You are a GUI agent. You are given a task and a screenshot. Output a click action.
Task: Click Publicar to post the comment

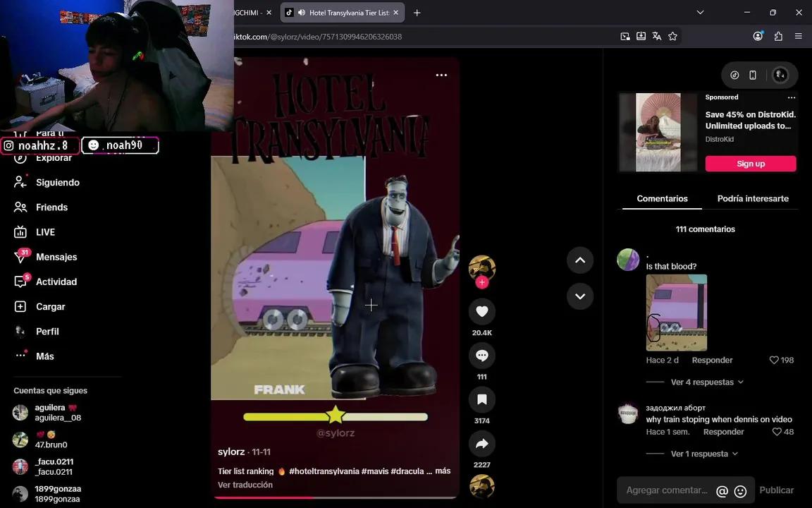(x=776, y=490)
